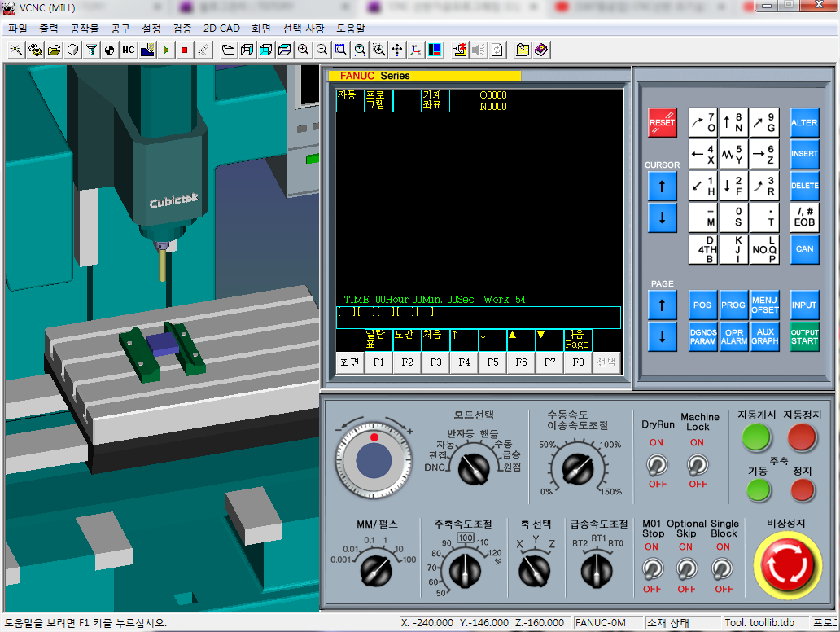This screenshot has height=632, width=840.
Task: Click the red stop icon
Action: [184, 50]
